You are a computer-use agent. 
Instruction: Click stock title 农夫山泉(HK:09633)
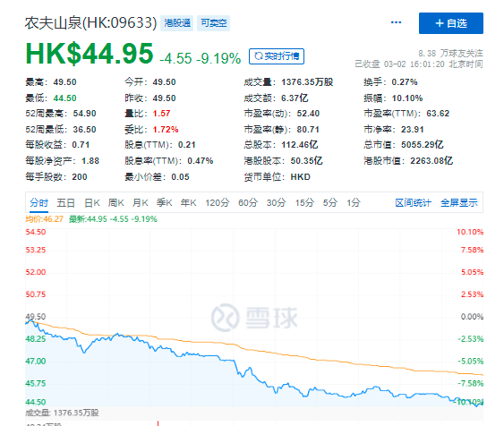coord(90,23)
